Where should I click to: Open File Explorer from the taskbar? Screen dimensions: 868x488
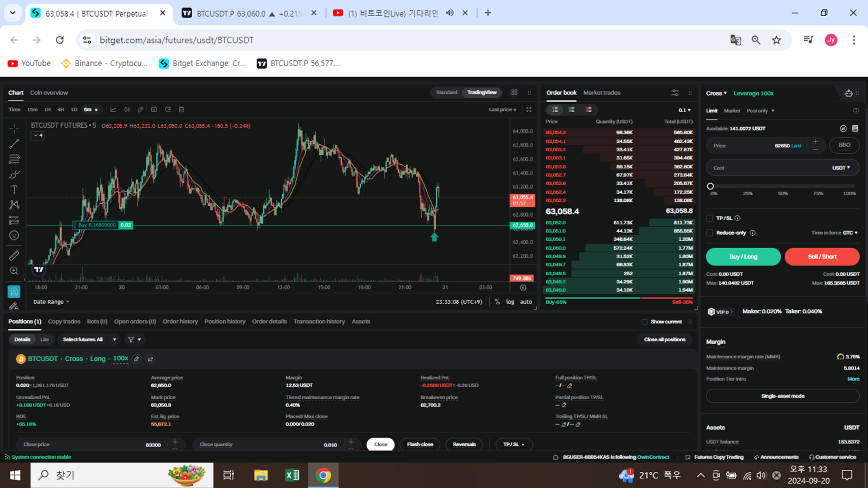click(261, 475)
